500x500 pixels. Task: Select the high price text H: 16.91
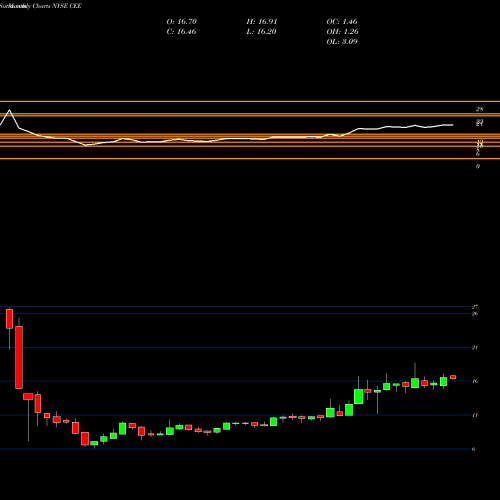pyautogui.click(x=262, y=22)
